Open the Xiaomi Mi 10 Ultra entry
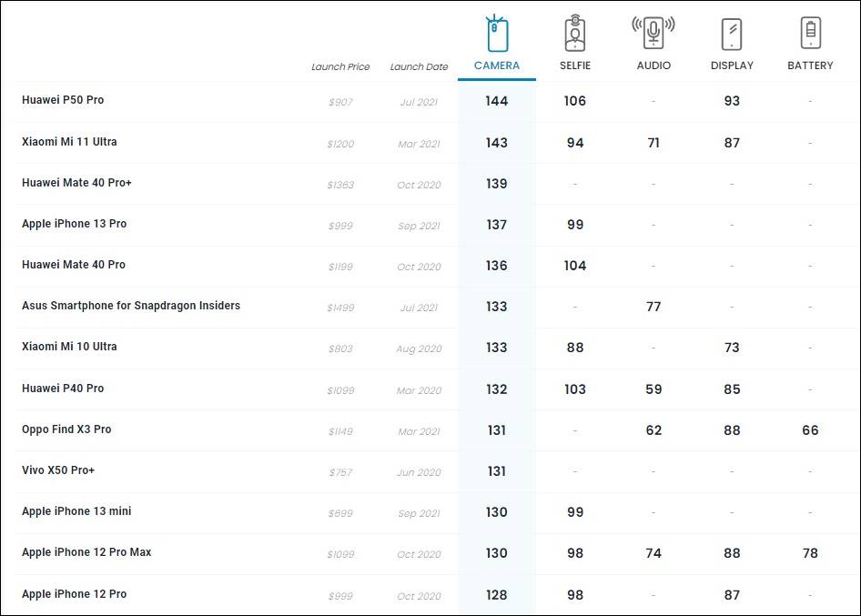 pyautogui.click(x=69, y=347)
